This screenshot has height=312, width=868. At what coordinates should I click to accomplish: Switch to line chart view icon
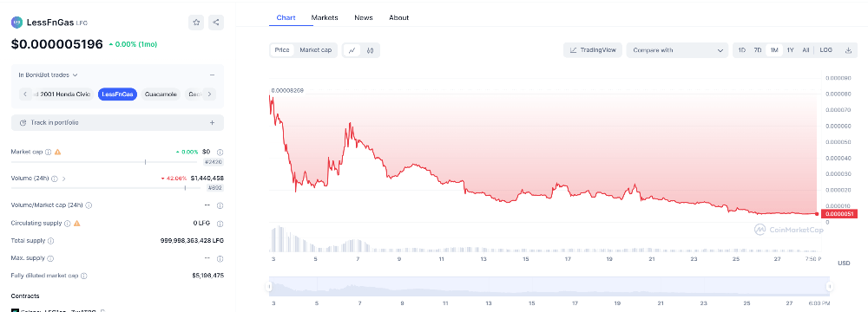tap(352, 50)
